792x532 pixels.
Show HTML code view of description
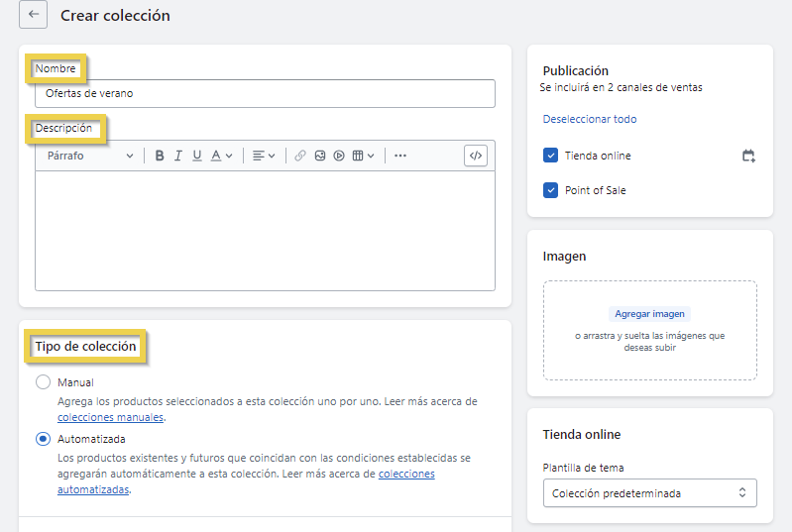pyautogui.click(x=476, y=156)
